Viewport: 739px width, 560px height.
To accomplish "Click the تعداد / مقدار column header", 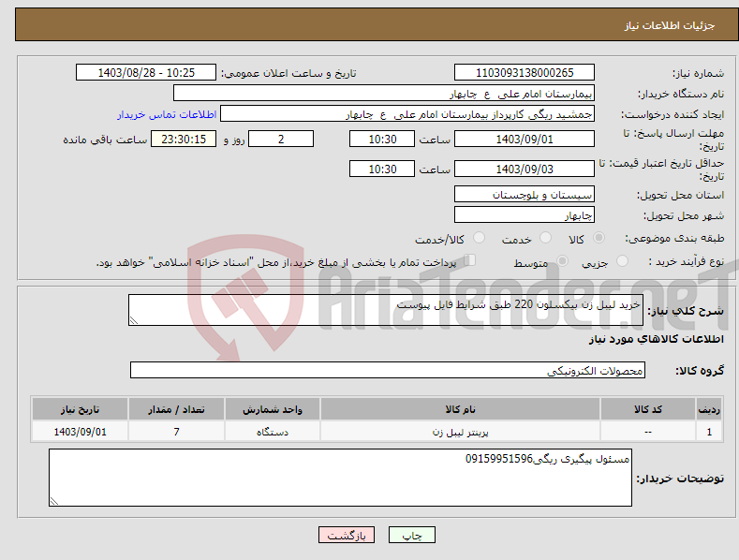I will tap(176, 409).
